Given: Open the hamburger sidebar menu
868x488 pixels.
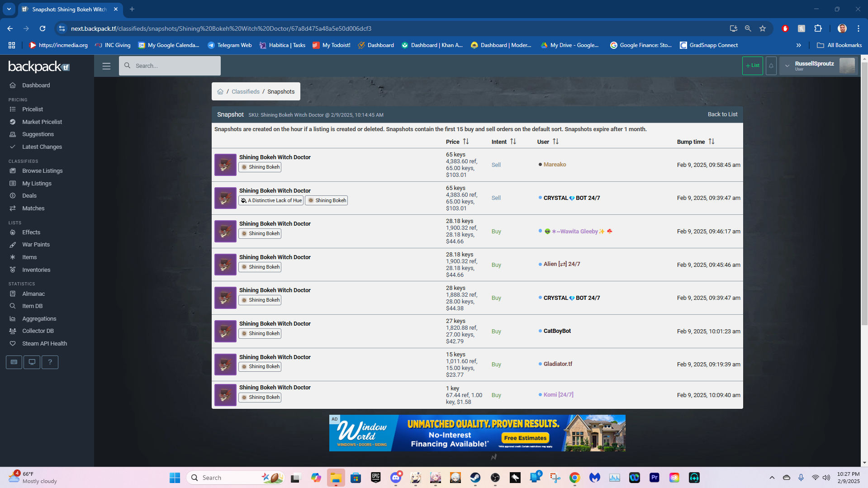Looking at the screenshot, I should (x=106, y=66).
